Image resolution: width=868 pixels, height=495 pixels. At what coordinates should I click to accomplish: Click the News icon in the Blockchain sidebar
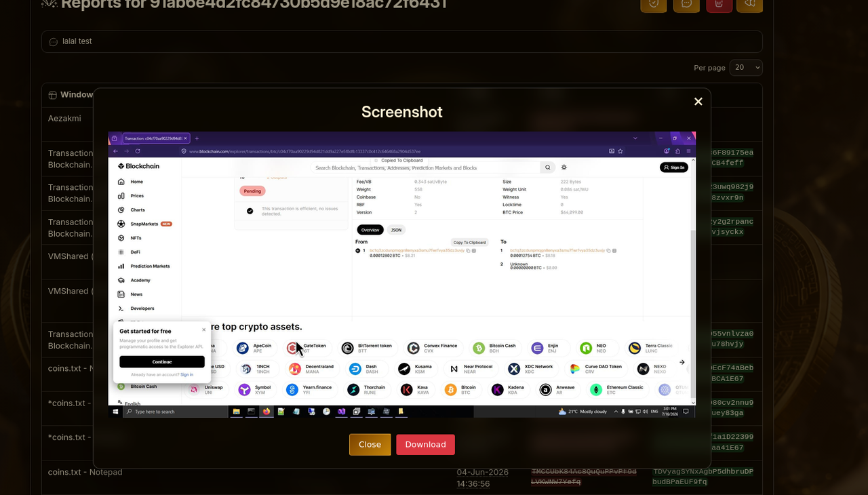tap(121, 294)
